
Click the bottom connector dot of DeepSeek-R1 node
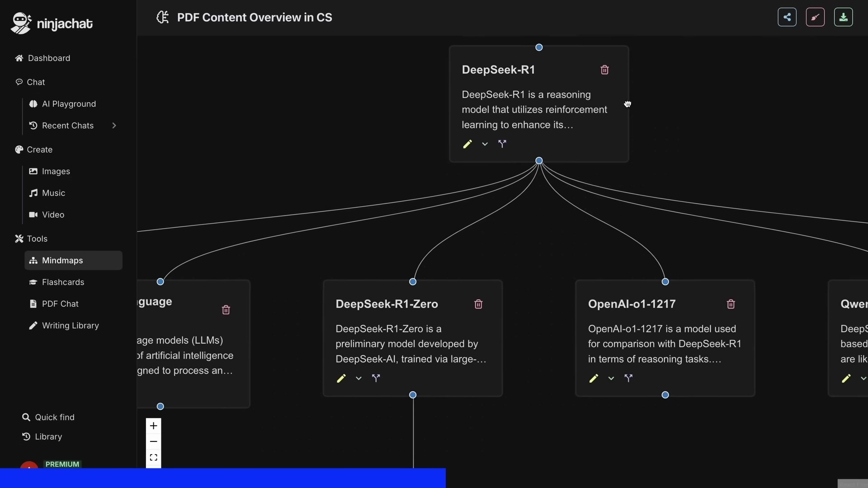tap(539, 161)
